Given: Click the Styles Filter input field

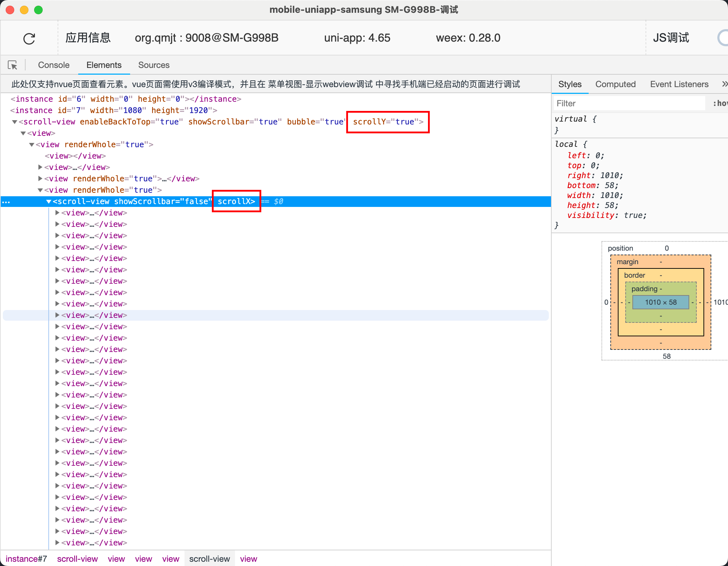Looking at the screenshot, I should click(629, 103).
